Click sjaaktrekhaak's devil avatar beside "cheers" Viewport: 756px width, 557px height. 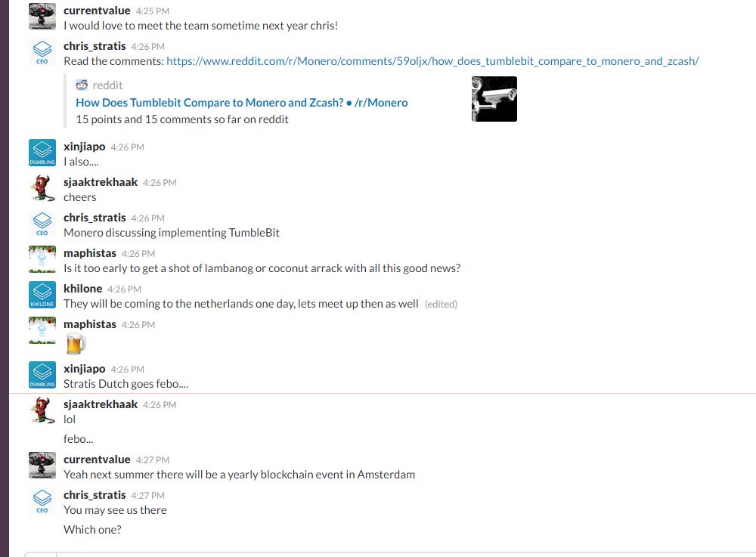[42, 188]
